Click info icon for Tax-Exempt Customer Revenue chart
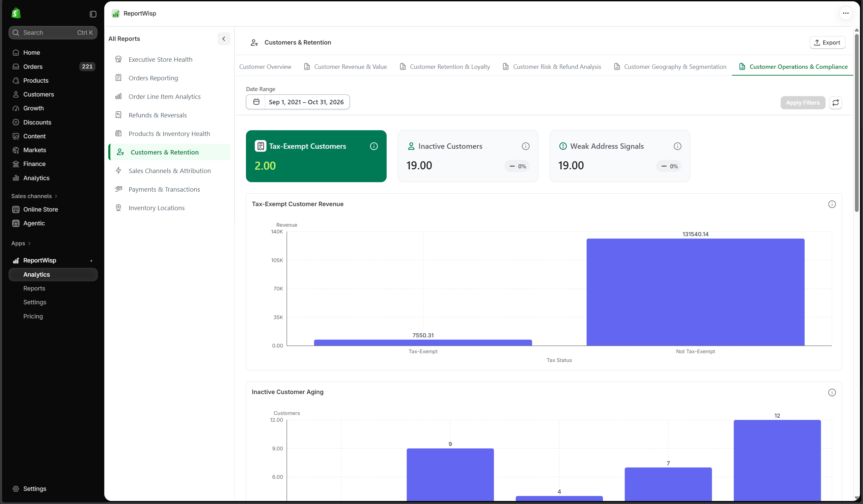The height and width of the screenshot is (504, 863). (832, 204)
